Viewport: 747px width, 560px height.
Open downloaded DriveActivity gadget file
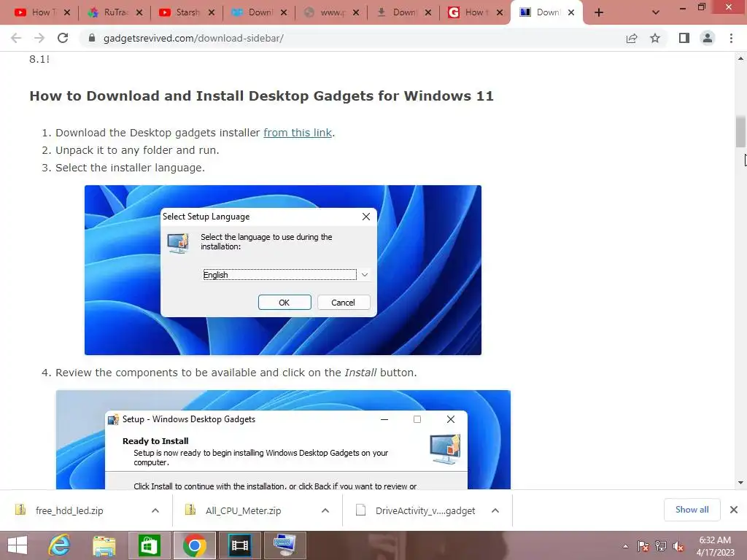tap(425, 510)
